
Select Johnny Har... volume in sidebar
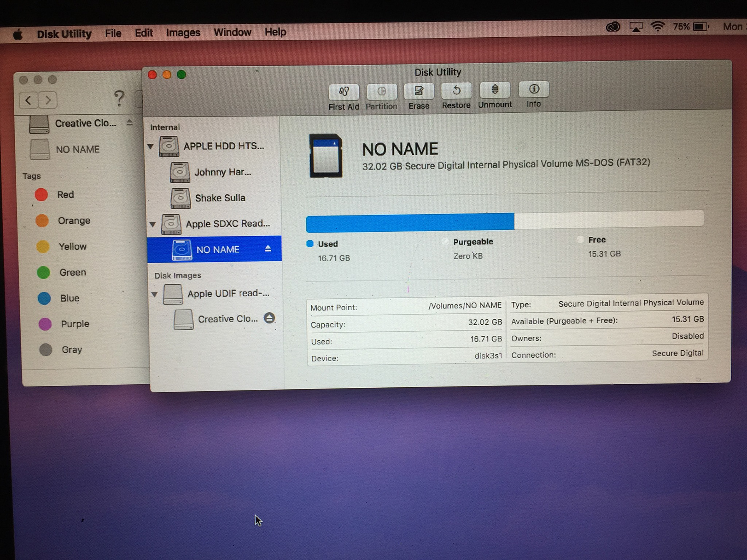(223, 172)
